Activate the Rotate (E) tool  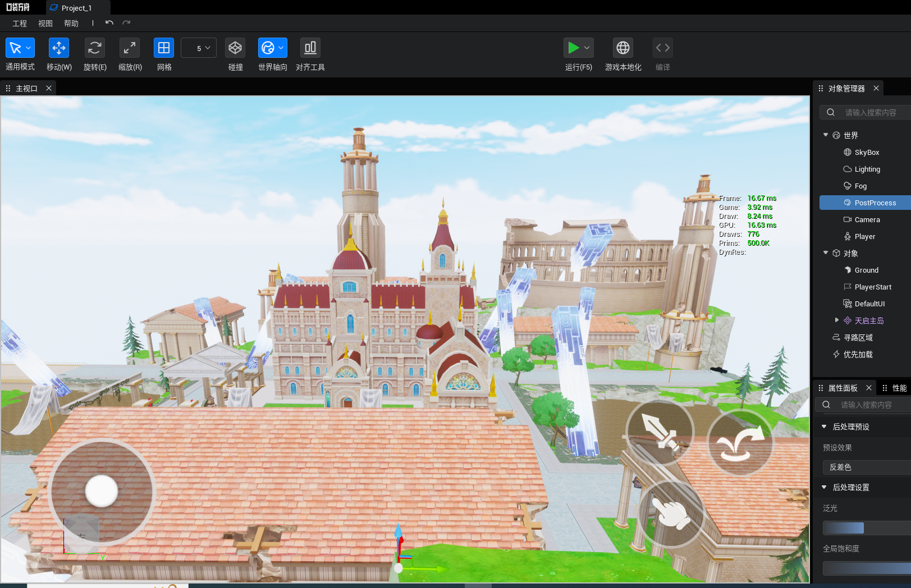(95, 48)
